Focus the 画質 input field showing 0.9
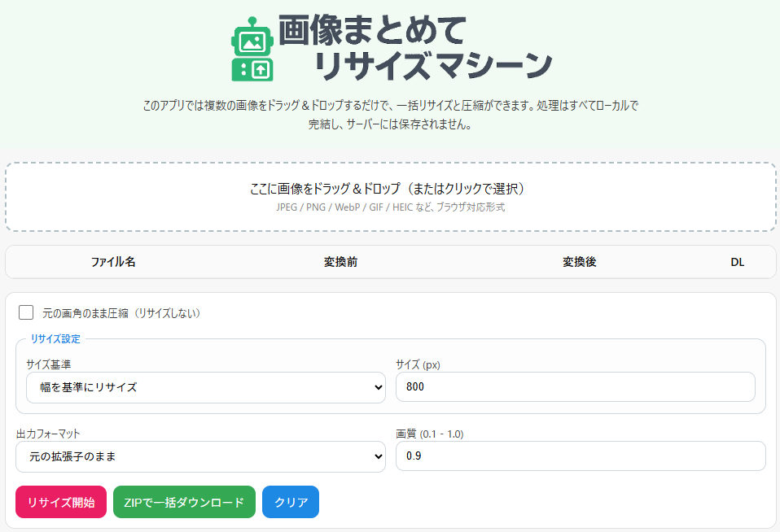This screenshot has height=532, width=780. pos(580,456)
